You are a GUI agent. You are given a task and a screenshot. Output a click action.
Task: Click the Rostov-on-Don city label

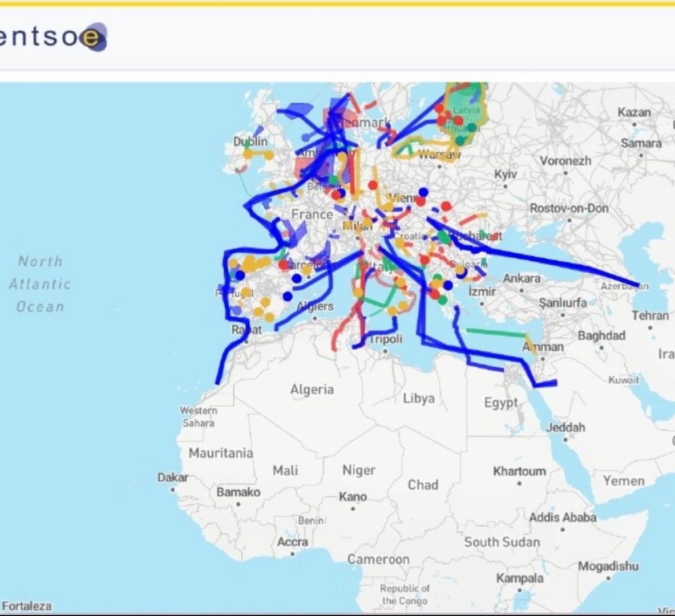569,208
